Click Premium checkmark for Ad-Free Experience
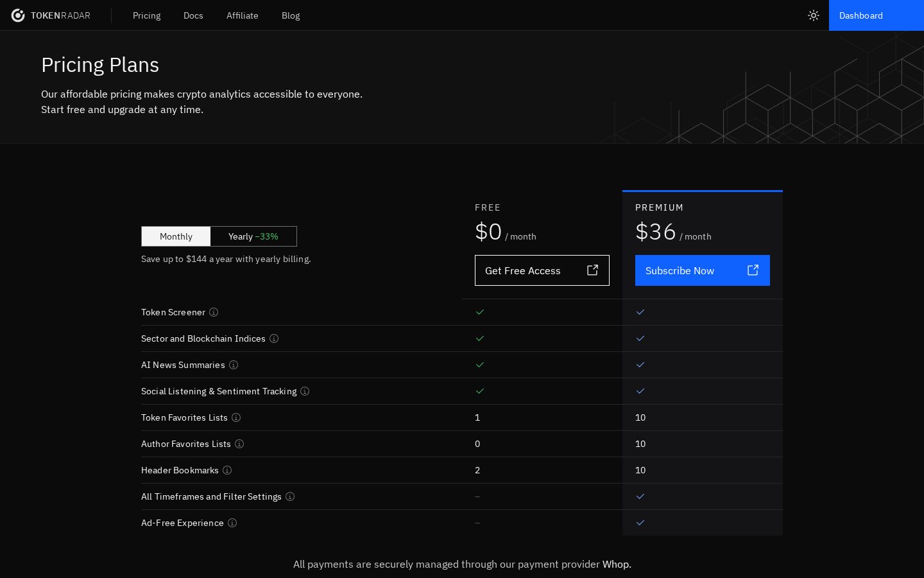The width and height of the screenshot is (924, 578). 640,523
